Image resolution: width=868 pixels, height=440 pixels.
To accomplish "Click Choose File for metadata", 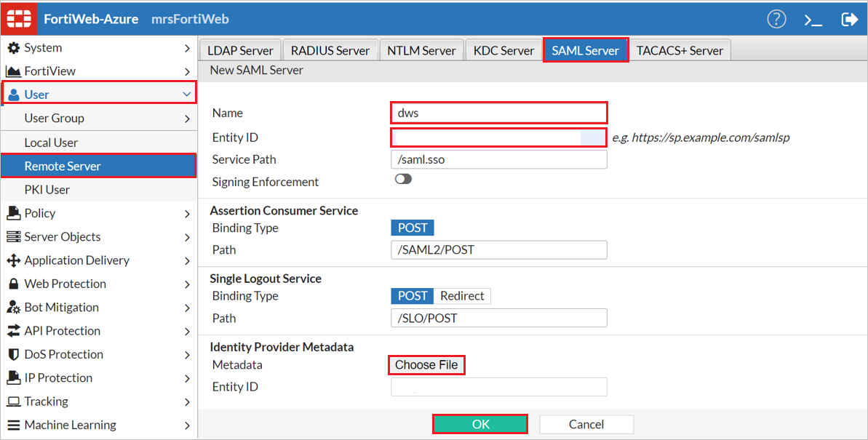I will (426, 365).
